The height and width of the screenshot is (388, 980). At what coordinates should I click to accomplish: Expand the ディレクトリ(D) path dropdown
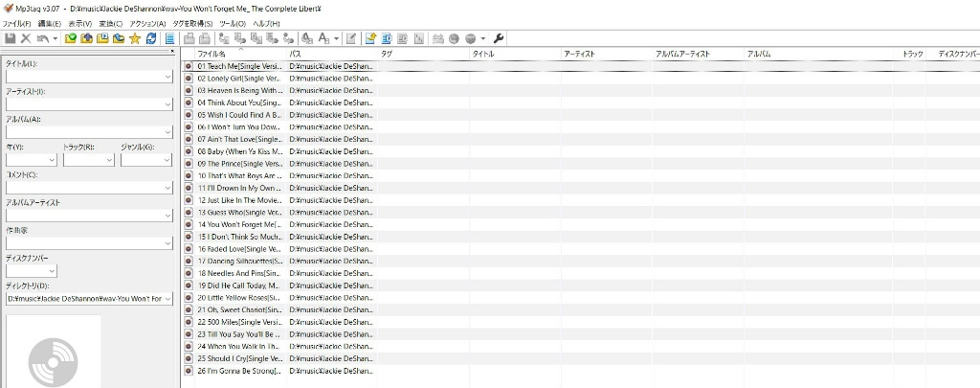[167, 299]
